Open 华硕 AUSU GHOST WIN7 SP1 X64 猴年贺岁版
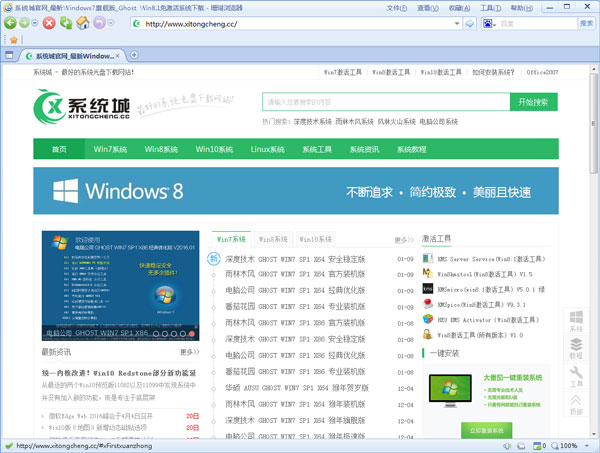 click(297, 388)
